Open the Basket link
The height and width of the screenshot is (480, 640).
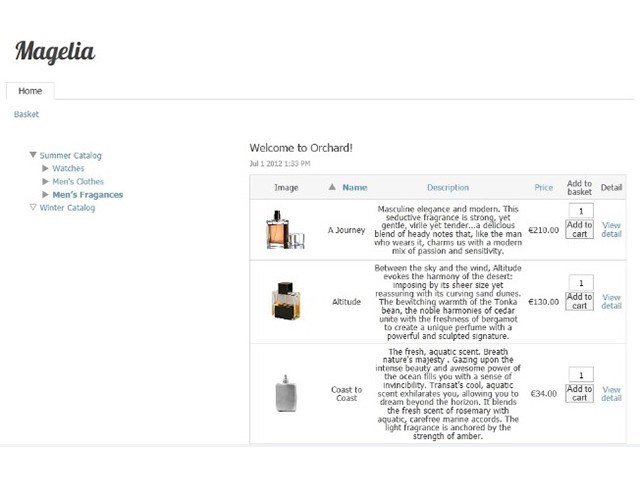(x=27, y=114)
